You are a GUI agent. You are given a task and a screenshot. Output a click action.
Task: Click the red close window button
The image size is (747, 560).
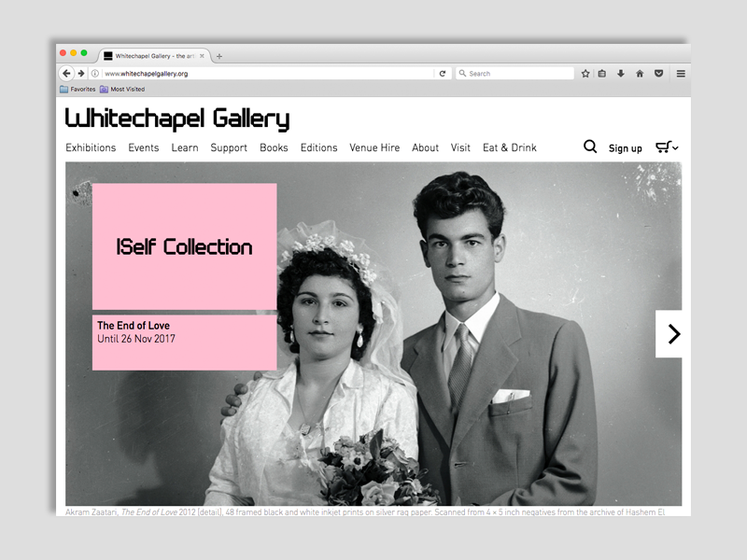63,53
